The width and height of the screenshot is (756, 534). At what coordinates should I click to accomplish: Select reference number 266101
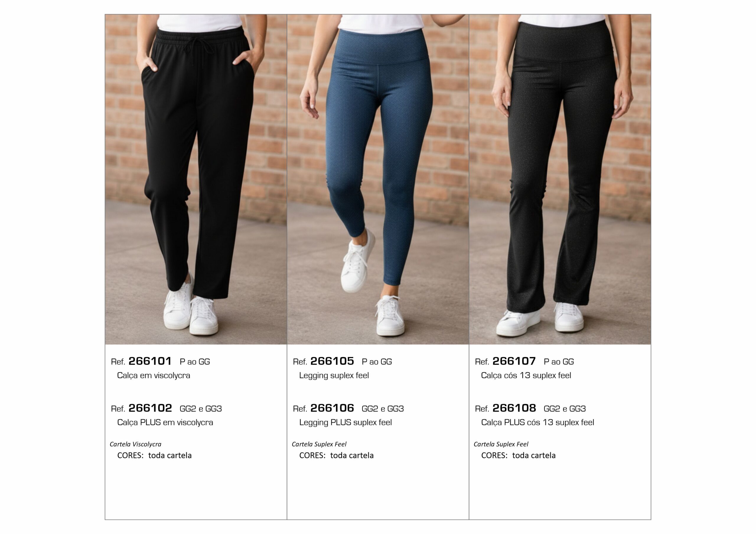pos(150,361)
